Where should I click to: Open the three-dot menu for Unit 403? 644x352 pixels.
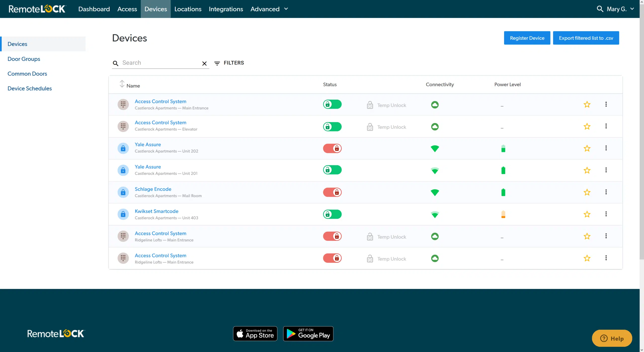[x=606, y=214]
